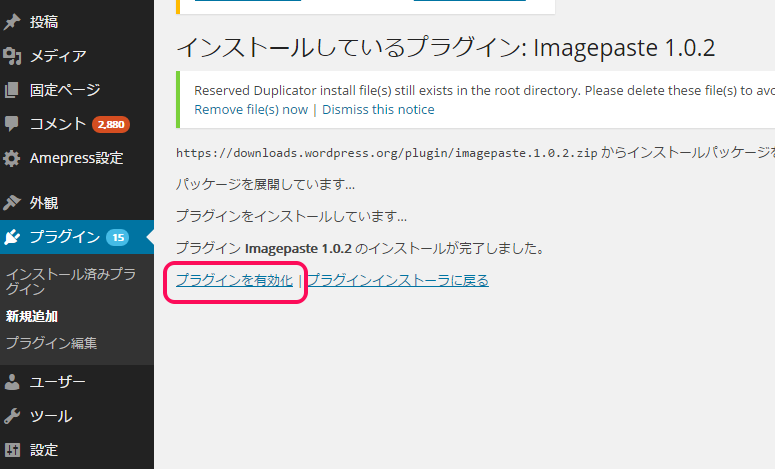Image resolution: width=775 pixels, height=469 pixels.
Task: Click the 15 plugin updates badge
Action: [118, 238]
